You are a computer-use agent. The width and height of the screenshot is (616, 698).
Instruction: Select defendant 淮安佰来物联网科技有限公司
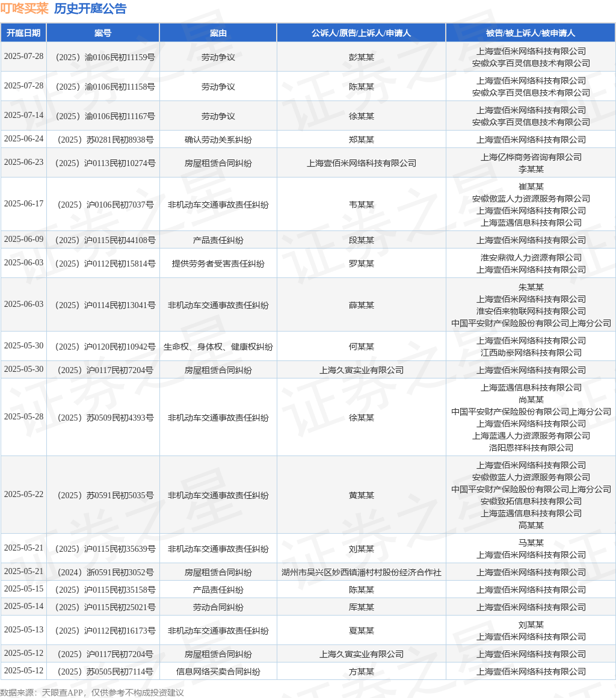[x=531, y=310]
